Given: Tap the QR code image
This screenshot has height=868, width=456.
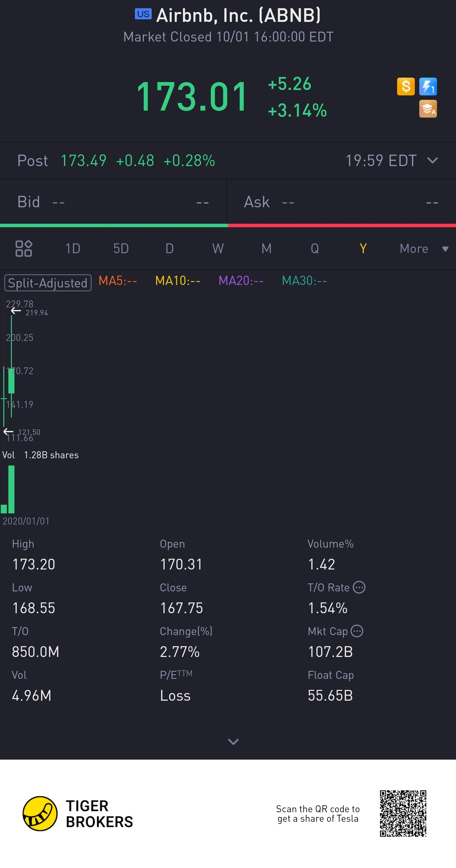Looking at the screenshot, I should pos(403,813).
